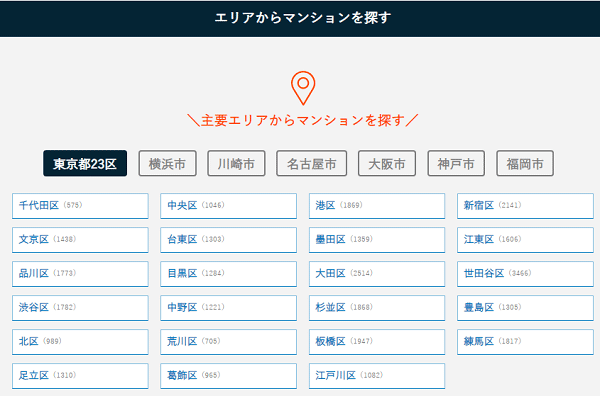Screen dimensions: 600x396
Task: Choose the 葛飾区 area
Action: coord(228,376)
